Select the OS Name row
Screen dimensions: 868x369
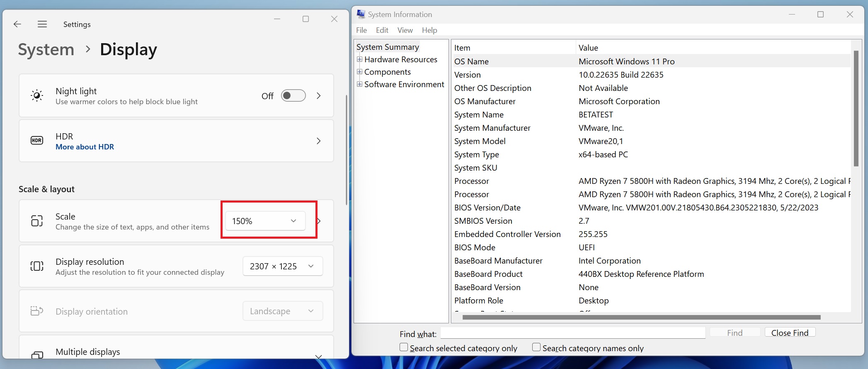pos(652,61)
